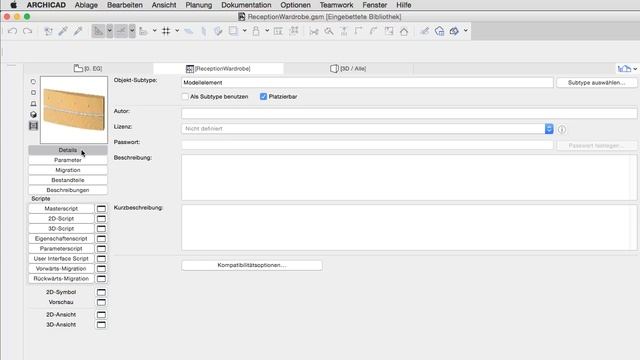
Task: Switch to the ReceptionWardrobe tab
Action: click(x=218, y=69)
